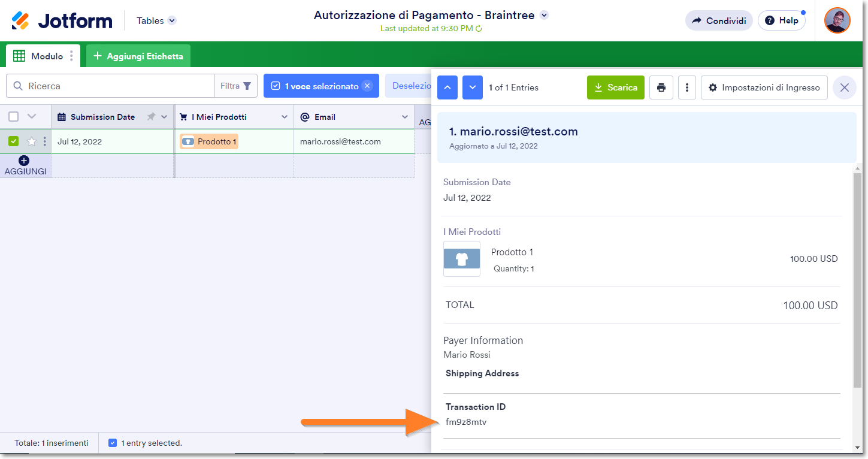Click the Submission Date column header
This screenshot has height=459, width=868.
point(113,117)
